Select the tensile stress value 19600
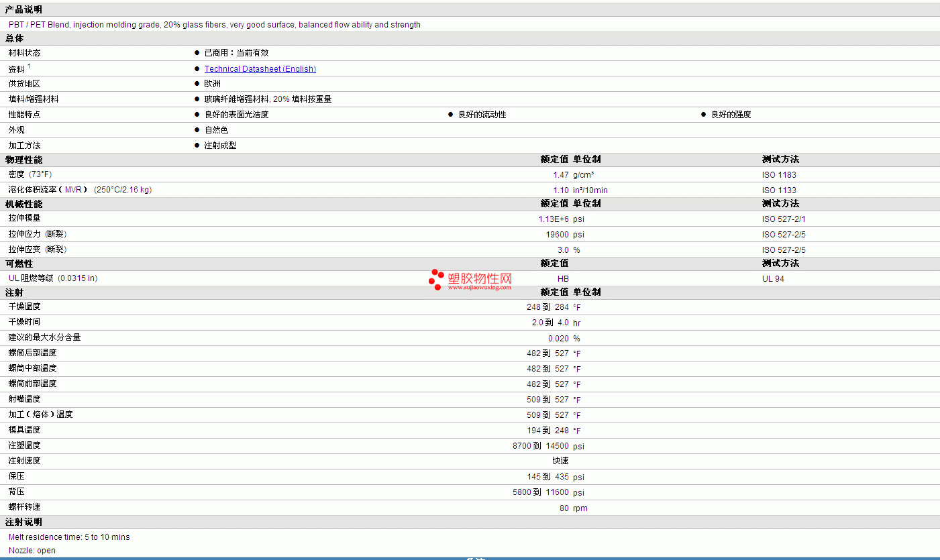This screenshot has width=940, height=560. (558, 235)
